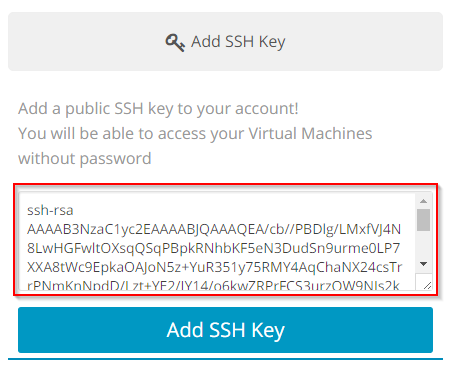Click the resize grip at the text area corner
Viewport: 452px width, 367px height.
click(x=427, y=285)
